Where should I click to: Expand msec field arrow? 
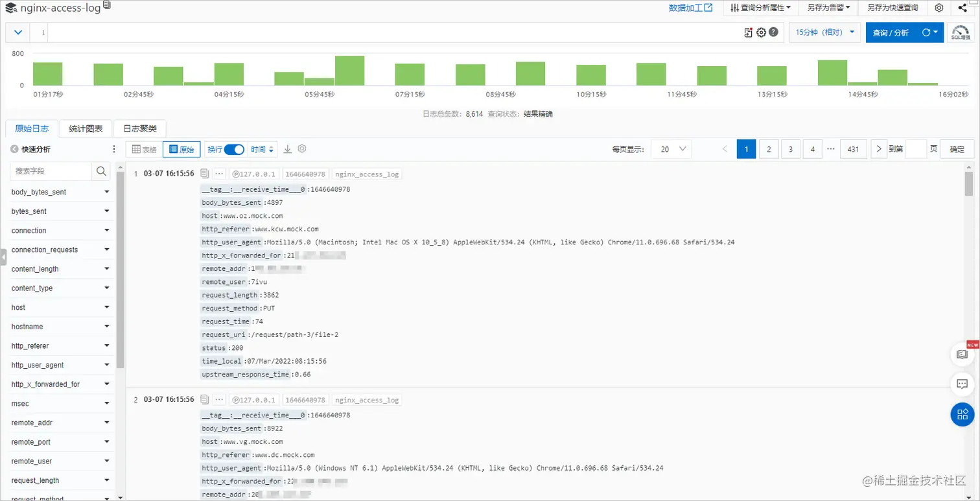107,404
